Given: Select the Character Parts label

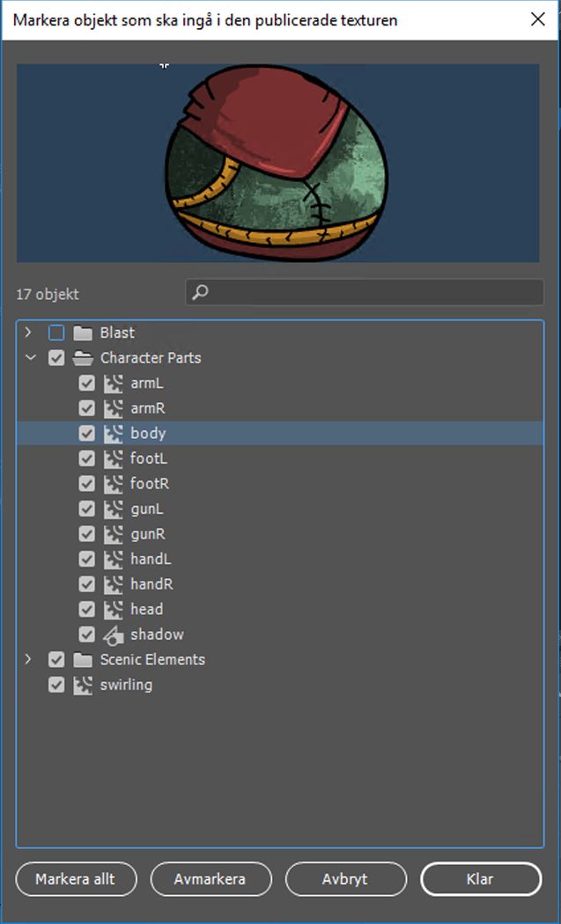Looking at the screenshot, I should pyautogui.click(x=151, y=358).
